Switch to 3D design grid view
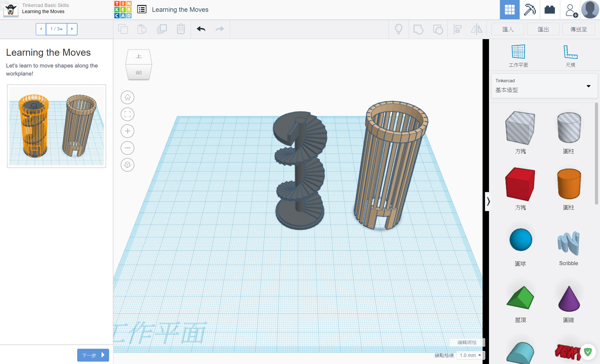Viewport: 600px width, 364px height. 509,10
